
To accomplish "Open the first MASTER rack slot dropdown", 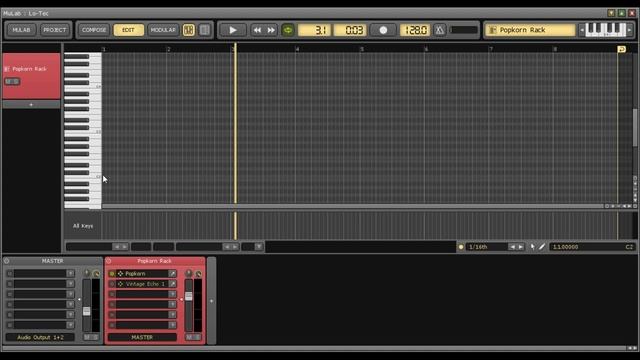I will pos(71,273).
